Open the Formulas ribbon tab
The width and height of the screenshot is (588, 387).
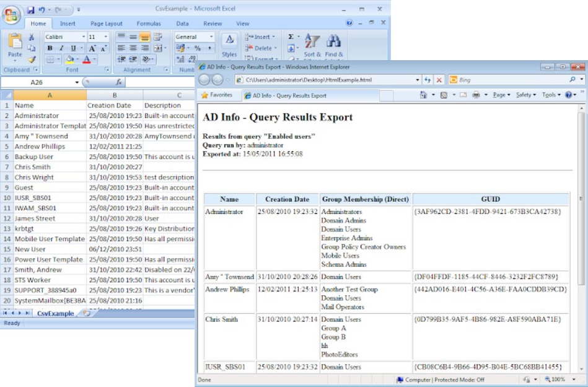(149, 24)
